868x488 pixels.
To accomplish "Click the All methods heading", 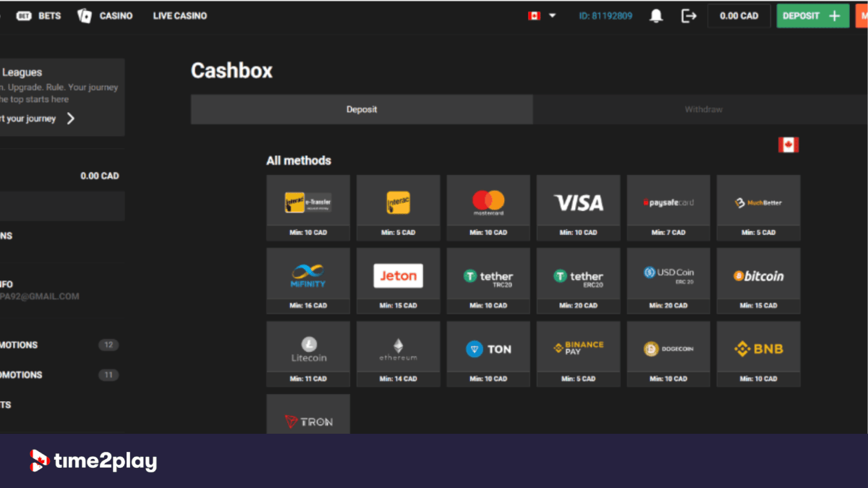I will coord(299,160).
